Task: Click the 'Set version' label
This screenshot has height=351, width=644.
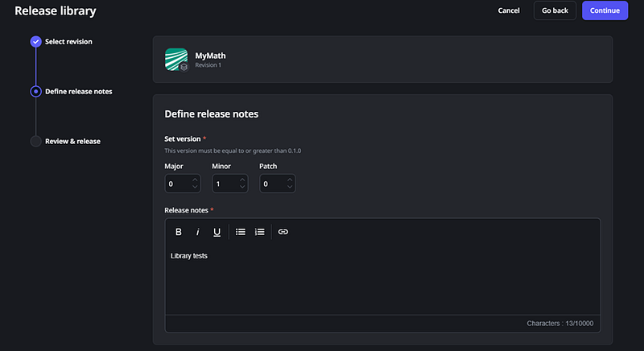Action: point(183,138)
